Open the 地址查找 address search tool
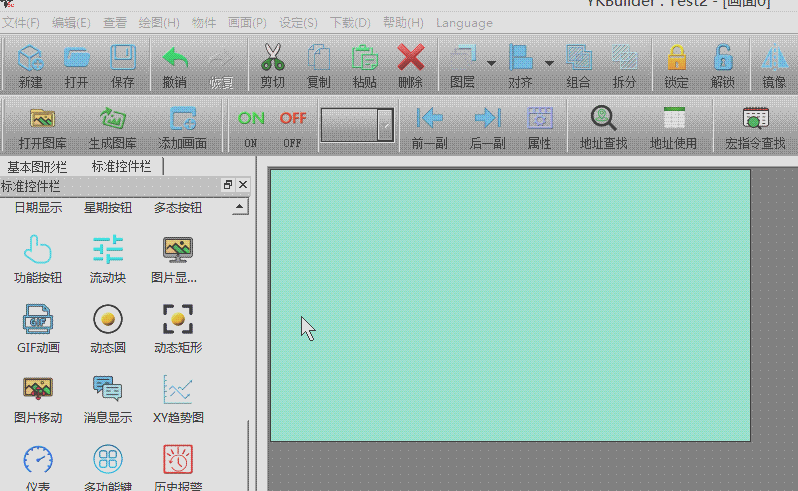798x491 pixels. click(603, 120)
